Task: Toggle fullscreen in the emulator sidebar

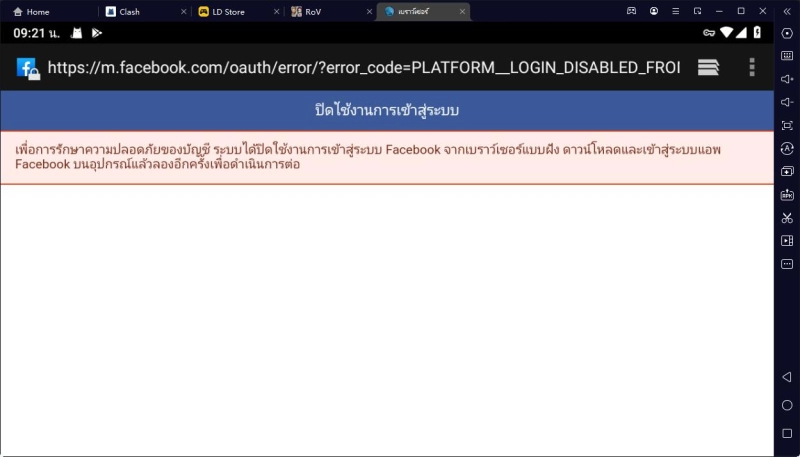Action: tap(787, 125)
